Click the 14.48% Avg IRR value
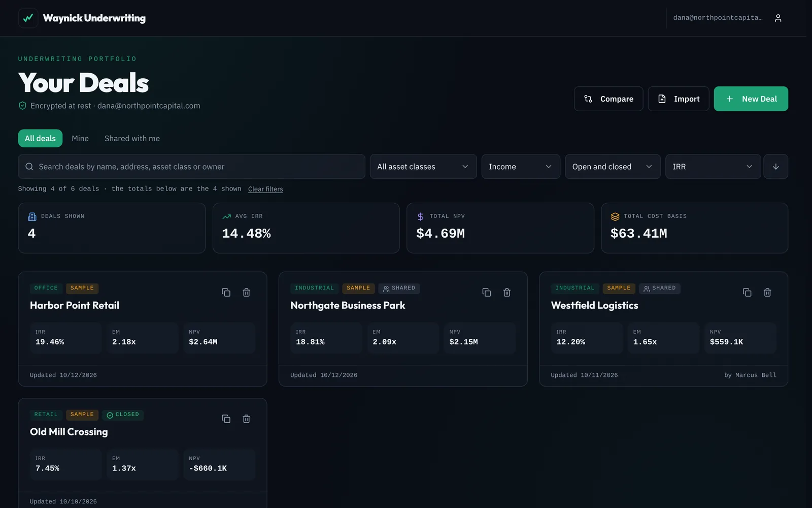812x508 pixels. [247, 234]
